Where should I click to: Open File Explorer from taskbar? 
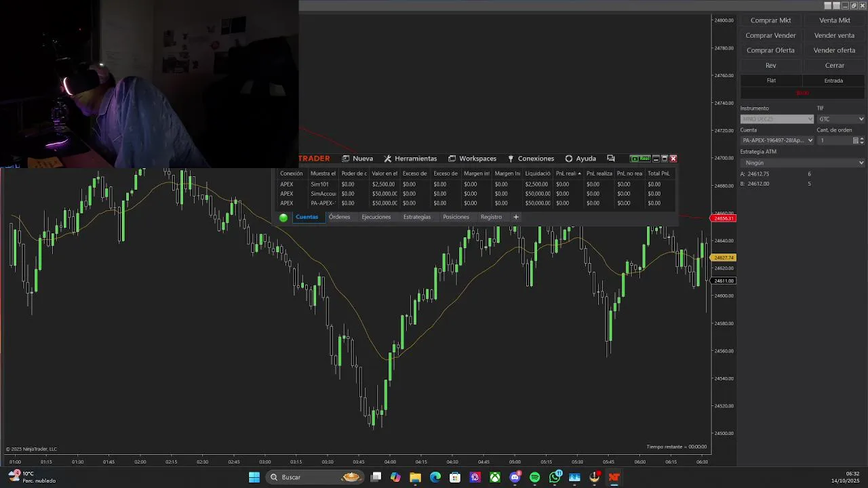click(x=415, y=477)
